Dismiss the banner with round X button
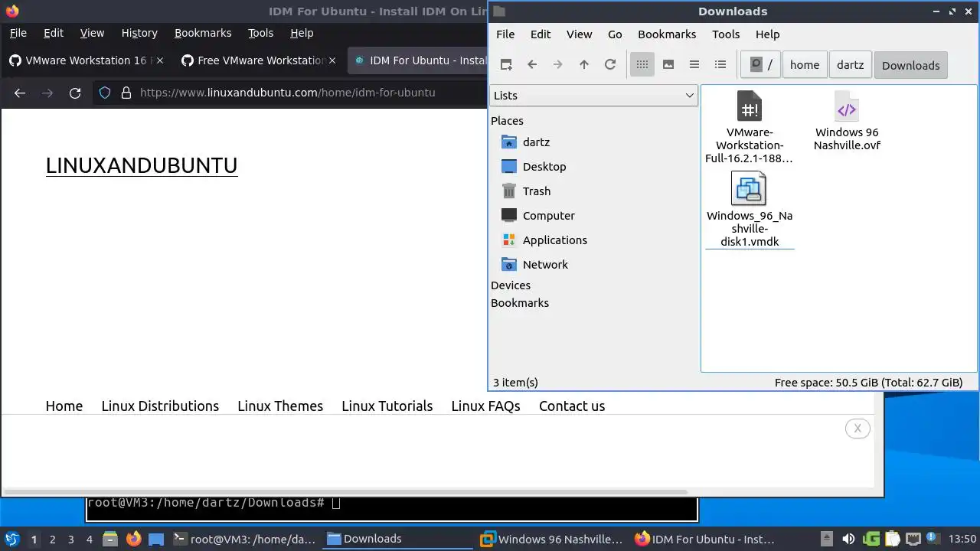This screenshot has width=980, height=551. (x=857, y=429)
